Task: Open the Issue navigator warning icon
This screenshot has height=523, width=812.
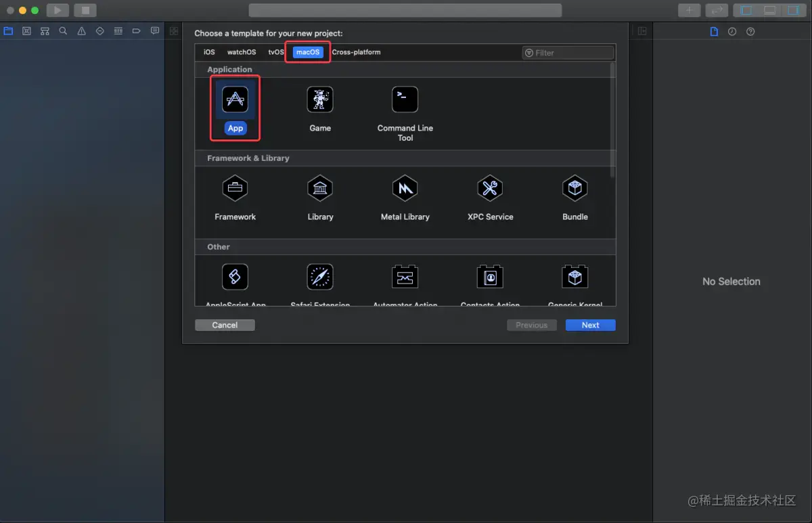Action: (81, 31)
